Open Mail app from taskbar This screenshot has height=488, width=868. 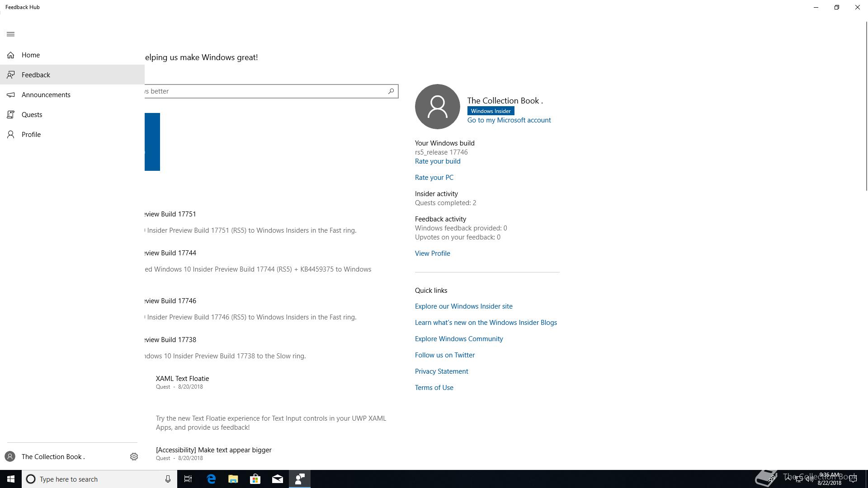(x=278, y=479)
